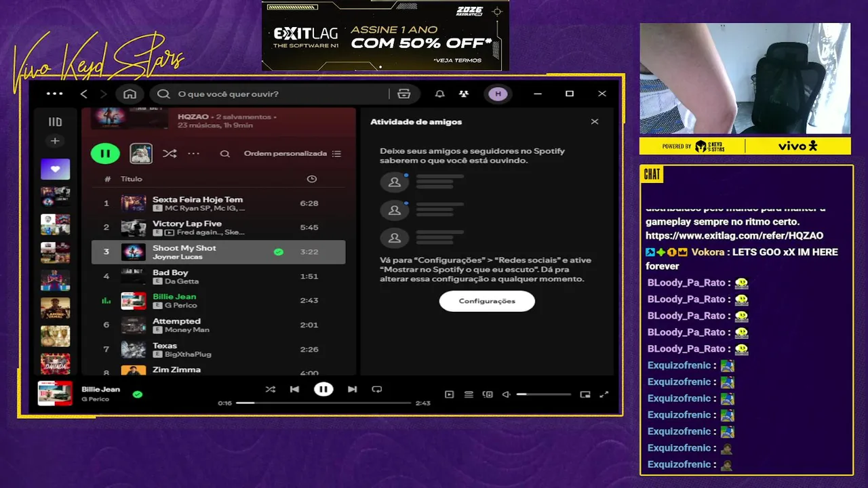Viewport: 868px width, 488px height.
Task: Open the Browse icon in the search bar
Action: tap(404, 94)
